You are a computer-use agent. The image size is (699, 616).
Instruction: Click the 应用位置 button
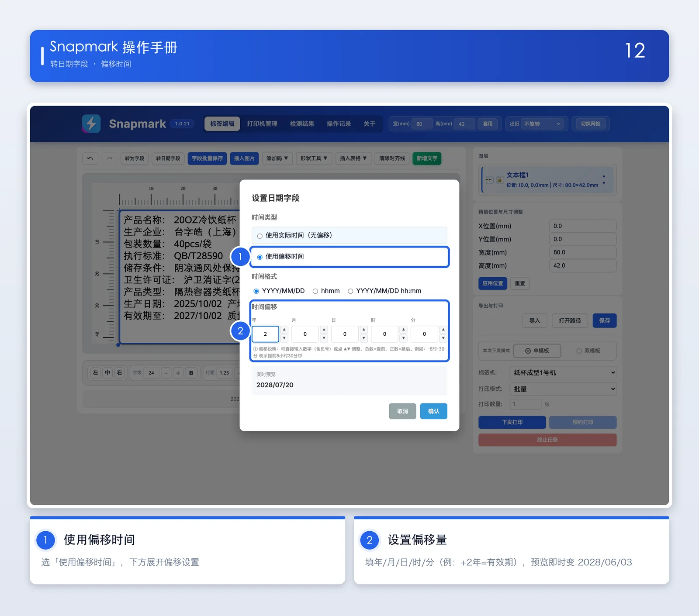493,283
